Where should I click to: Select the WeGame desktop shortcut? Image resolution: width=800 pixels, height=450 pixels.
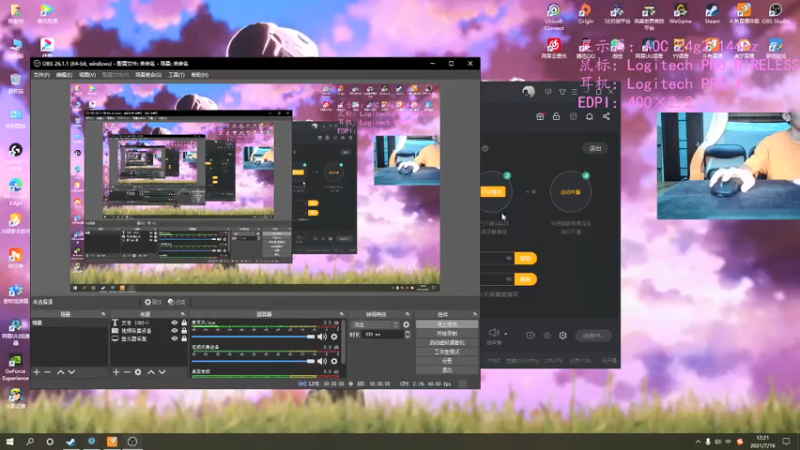coord(680,13)
